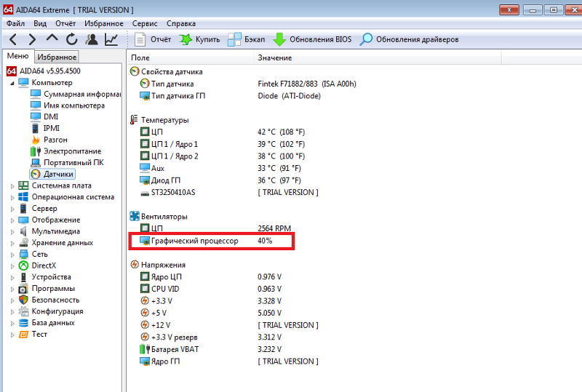The image size is (582, 392).
Task: Expand the Операционная система node
Action: pyautogui.click(x=12, y=198)
